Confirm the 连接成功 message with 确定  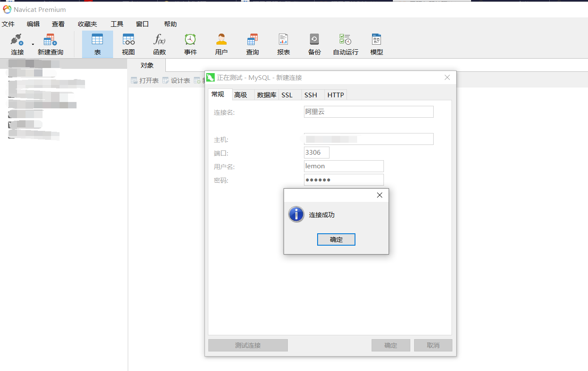click(x=336, y=240)
